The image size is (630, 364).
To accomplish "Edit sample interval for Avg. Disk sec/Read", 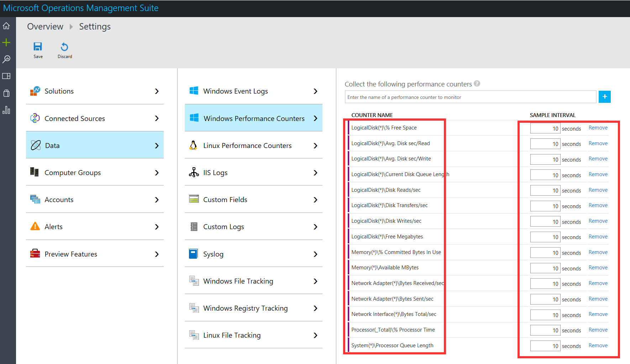I will coord(545,144).
